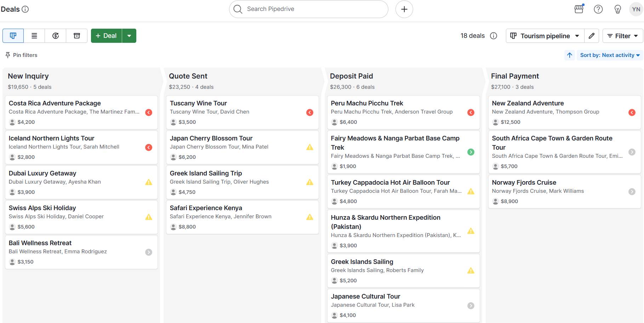Select the forecast view icon
The height and width of the screenshot is (323, 644).
click(55, 35)
